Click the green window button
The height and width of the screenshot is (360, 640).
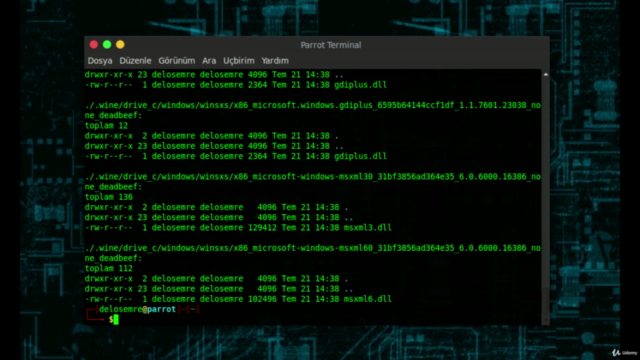click(107, 44)
